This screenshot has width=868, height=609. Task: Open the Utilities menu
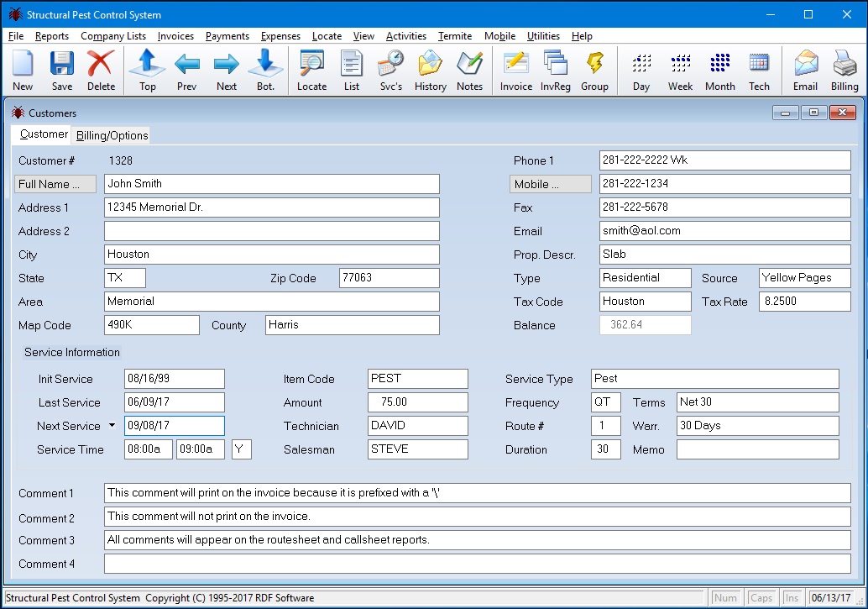[543, 36]
